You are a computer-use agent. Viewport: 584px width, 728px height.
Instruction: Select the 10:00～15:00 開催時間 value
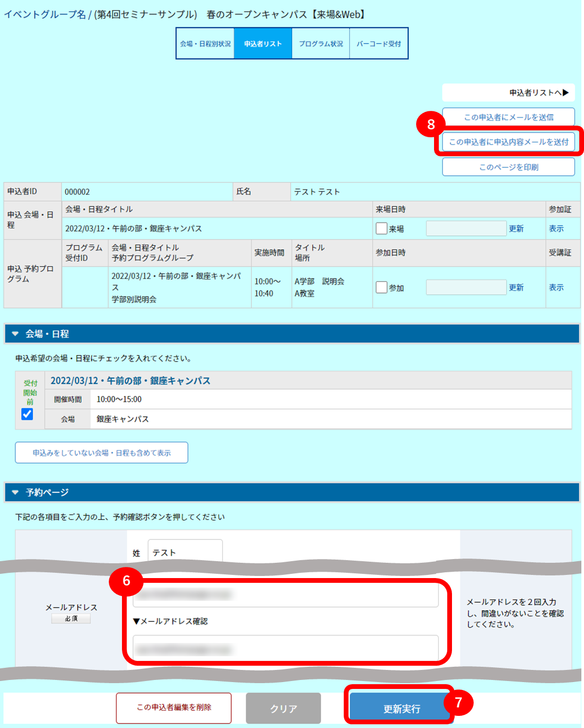[x=119, y=399]
